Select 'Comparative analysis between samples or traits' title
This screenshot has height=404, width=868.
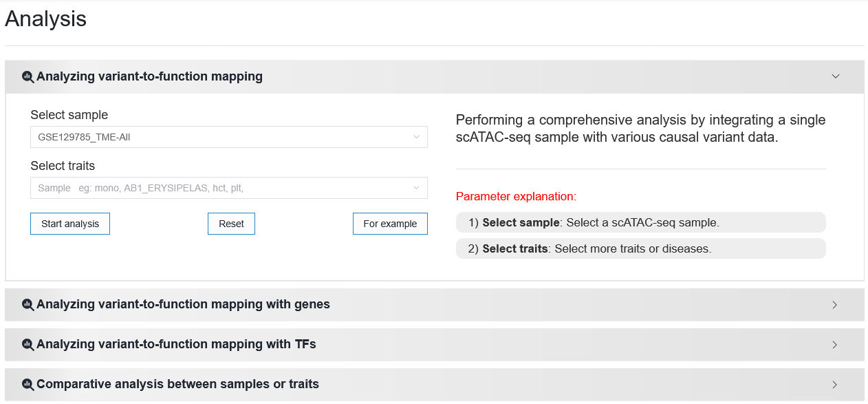tap(177, 384)
